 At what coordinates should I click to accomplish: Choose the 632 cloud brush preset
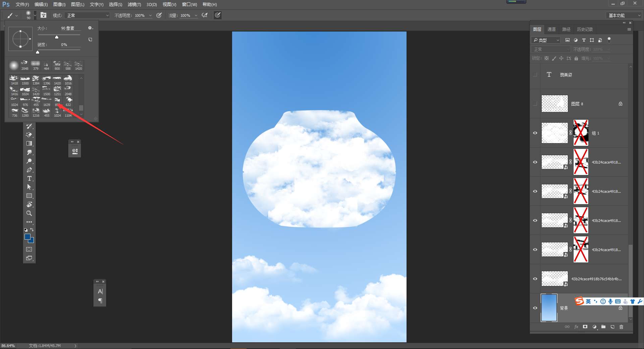pyautogui.click(x=68, y=102)
